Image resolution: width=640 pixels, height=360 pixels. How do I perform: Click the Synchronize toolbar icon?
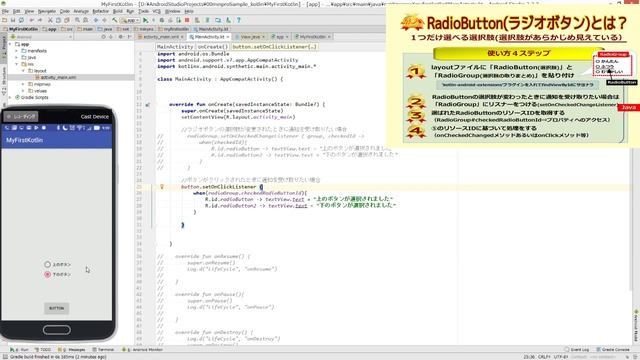pyautogui.click(x=21, y=20)
